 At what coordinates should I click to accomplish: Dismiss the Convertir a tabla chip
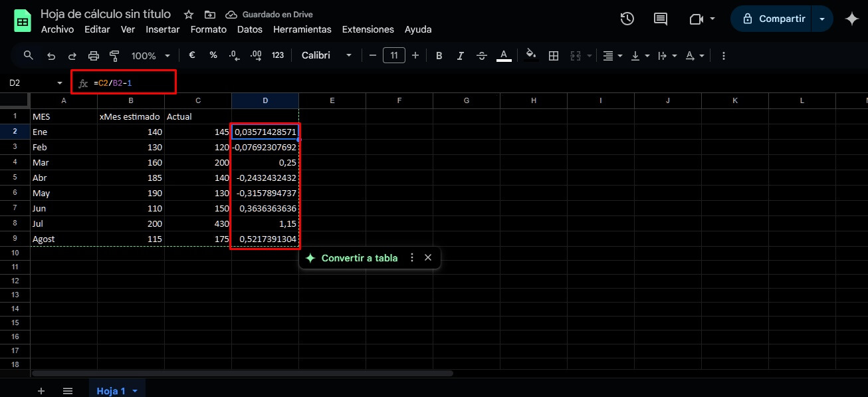pos(428,258)
